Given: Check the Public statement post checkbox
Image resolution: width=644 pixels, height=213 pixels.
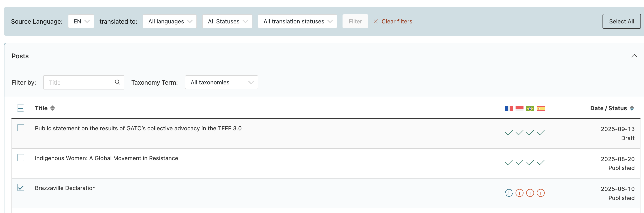Looking at the screenshot, I should [x=21, y=128].
